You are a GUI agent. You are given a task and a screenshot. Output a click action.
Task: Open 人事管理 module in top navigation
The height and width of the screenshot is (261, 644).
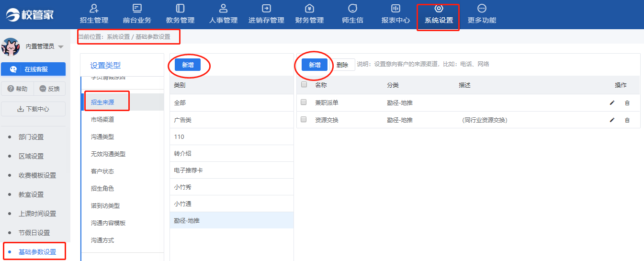(223, 14)
